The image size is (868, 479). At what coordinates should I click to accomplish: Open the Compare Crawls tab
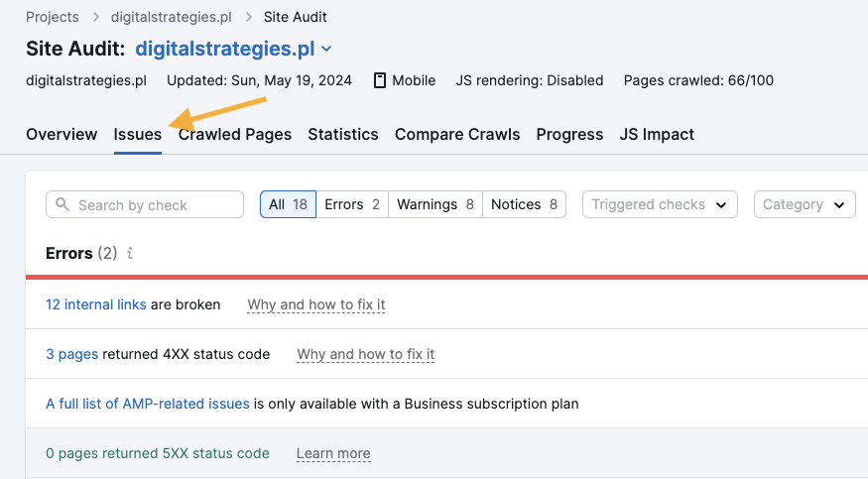click(x=457, y=135)
